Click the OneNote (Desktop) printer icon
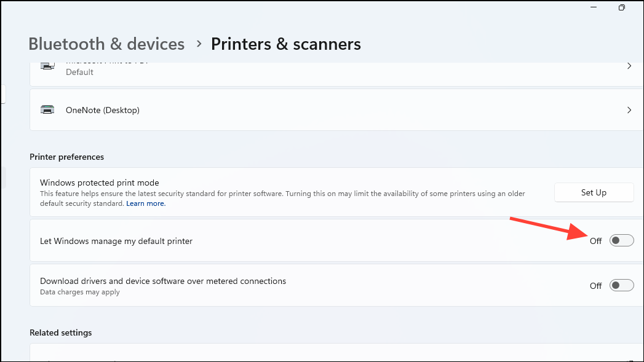 click(x=47, y=110)
